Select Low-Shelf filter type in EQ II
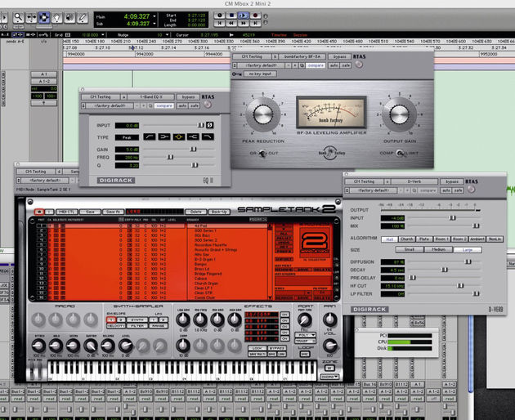Screen dimensions: 515x420 163,136
